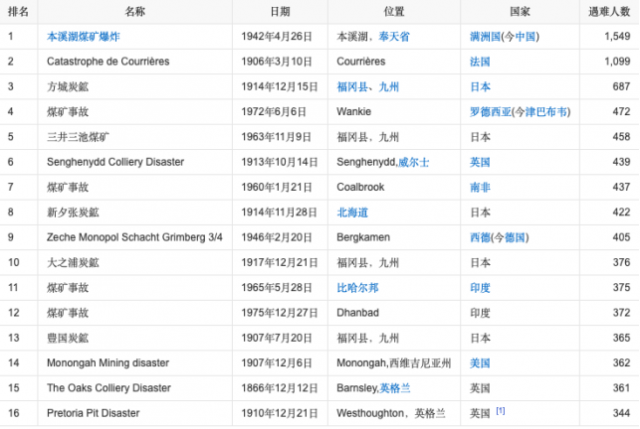Viewport: 640px width, 429px height.
Task: Follow the 奉天省 link in row 1
Action: click(x=394, y=37)
